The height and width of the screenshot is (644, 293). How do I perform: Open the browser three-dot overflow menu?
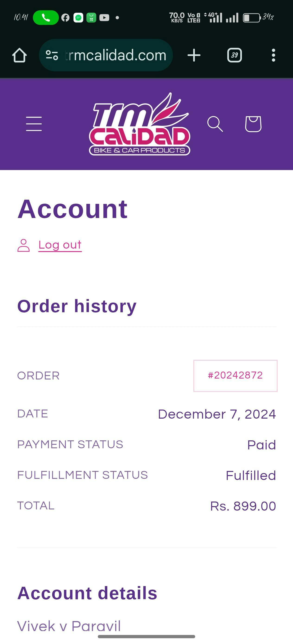click(273, 55)
